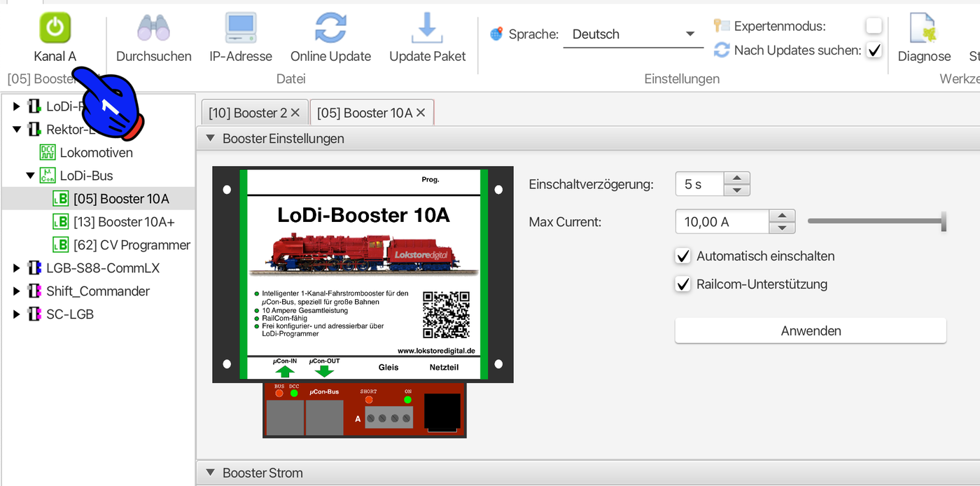Decrease Einschaltverzögerung with down arrow
The image size is (980, 486).
coord(736,190)
